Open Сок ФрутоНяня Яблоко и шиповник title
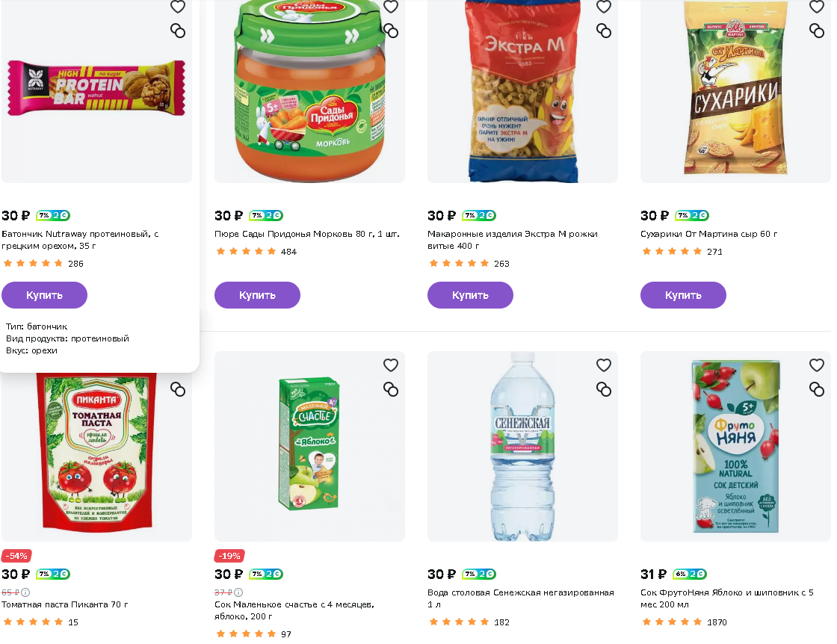Screen dimensions: 837x644 click(x=727, y=598)
